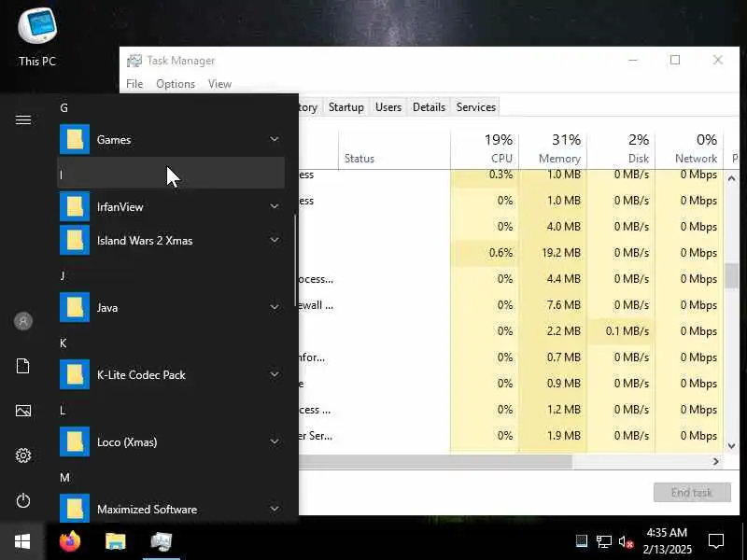Open the View menu in Task Manager
The image size is (747, 560).
click(219, 84)
